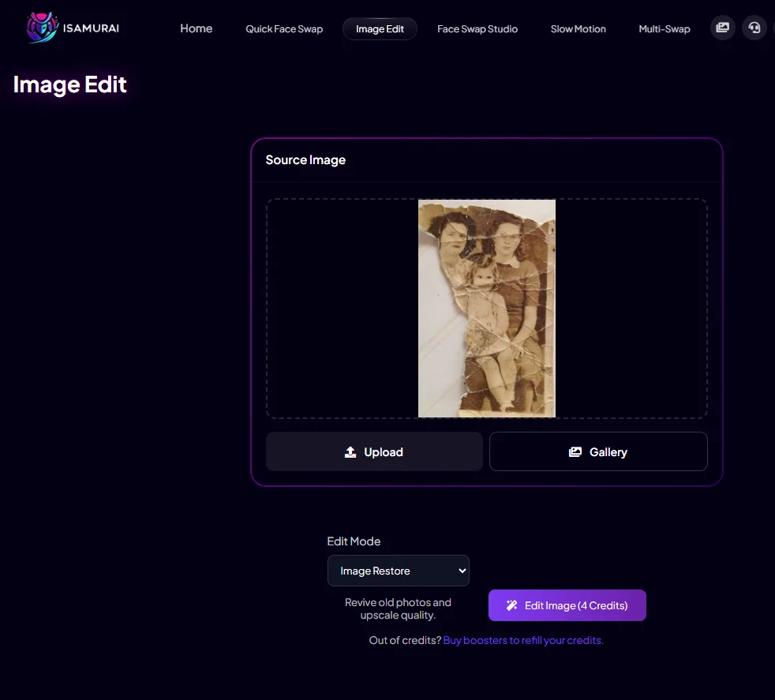Click the upload arrow icon in the Upload button
The image size is (775, 700).
[350, 451]
